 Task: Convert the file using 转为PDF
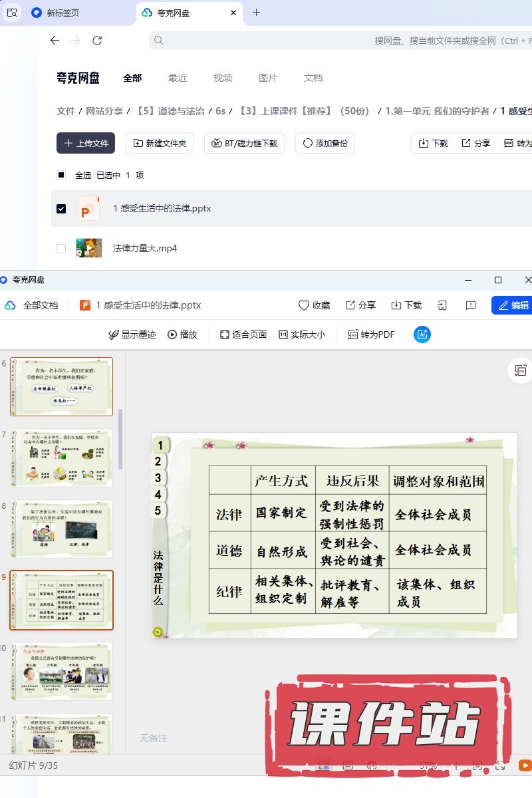click(353, 334)
